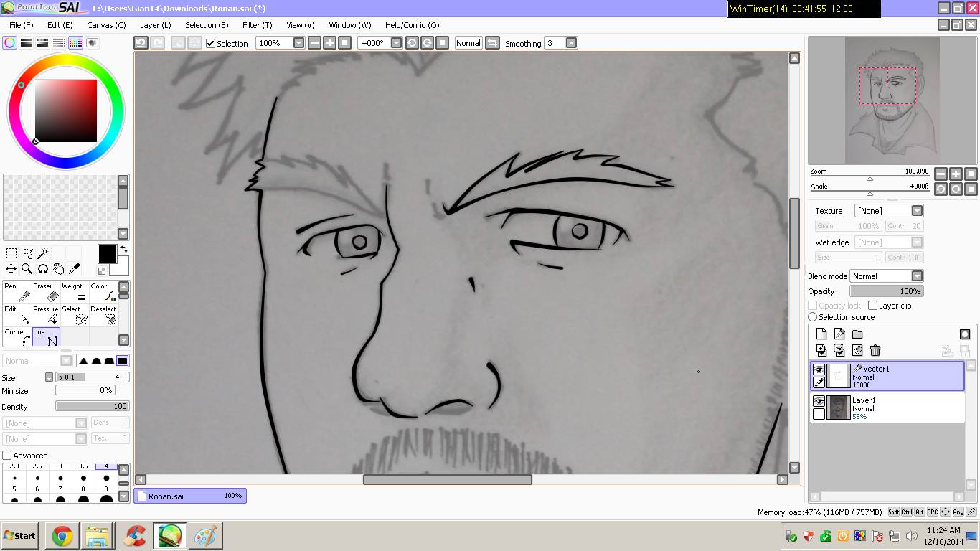
Task: Switch to the Ronan.sai document tab
Action: point(190,496)
